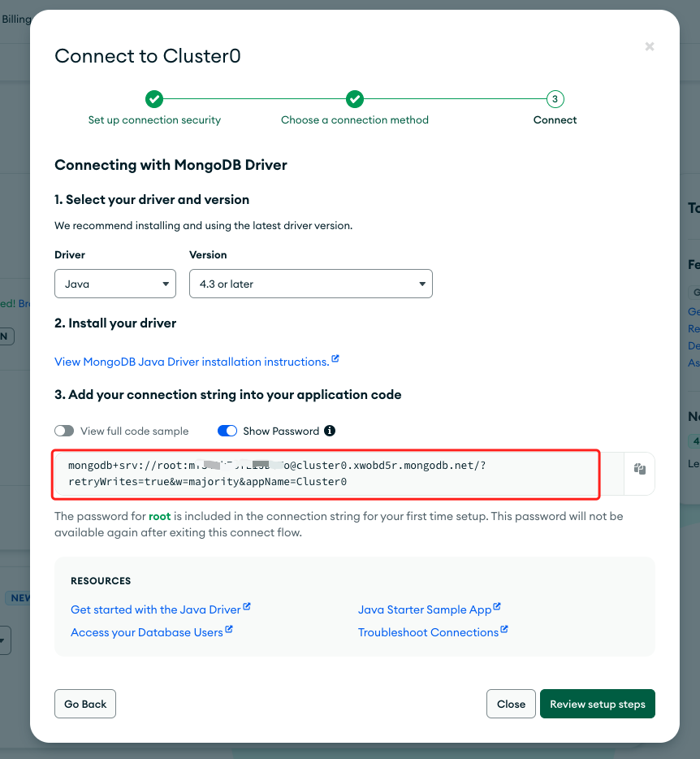Turn off the Show Password toggle
The height and width of the screenshot is (759, 700).
point(227,431)
